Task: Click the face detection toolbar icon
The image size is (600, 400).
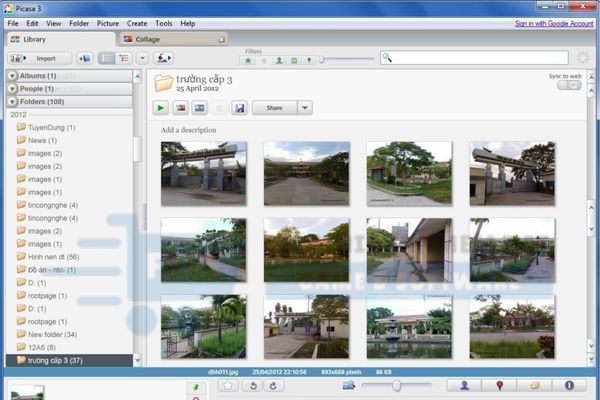Action: tap(164, 58)
